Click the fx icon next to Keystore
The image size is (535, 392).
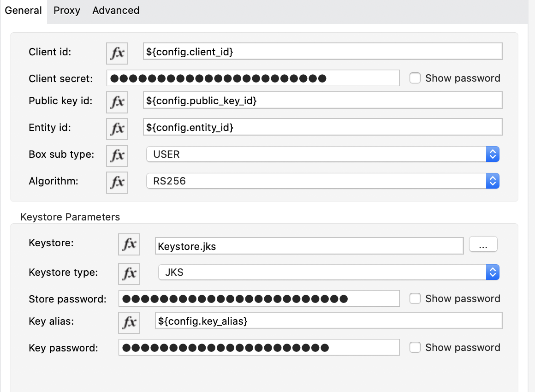(x=129, y=244)
